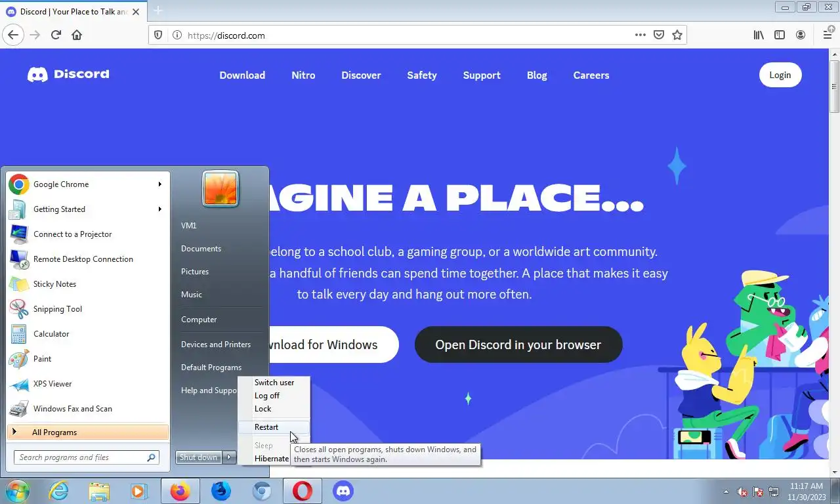Image resolution: width=840 pixels, height=504 pixels.
Task: Launch Paint from Start menu
Action: [87, 359]
